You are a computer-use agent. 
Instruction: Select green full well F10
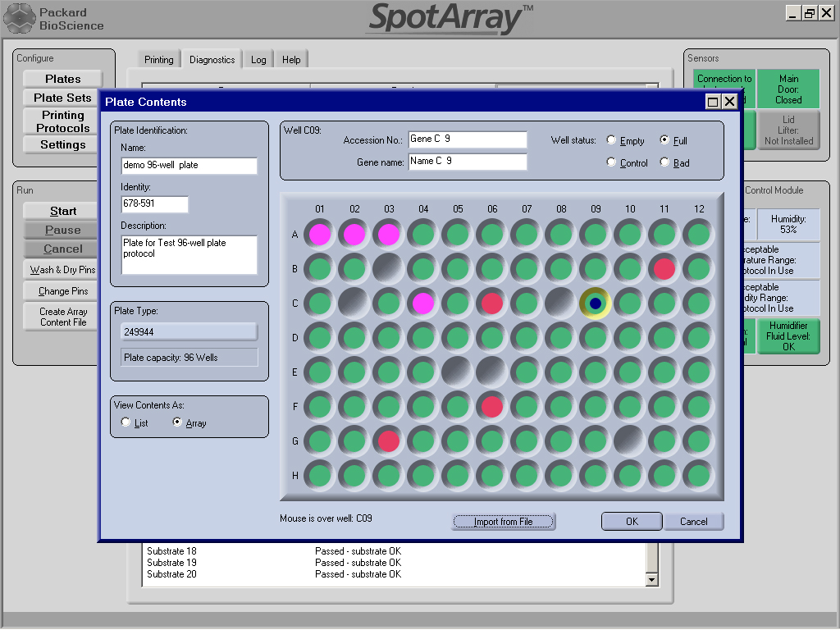[x=629, y=407]
